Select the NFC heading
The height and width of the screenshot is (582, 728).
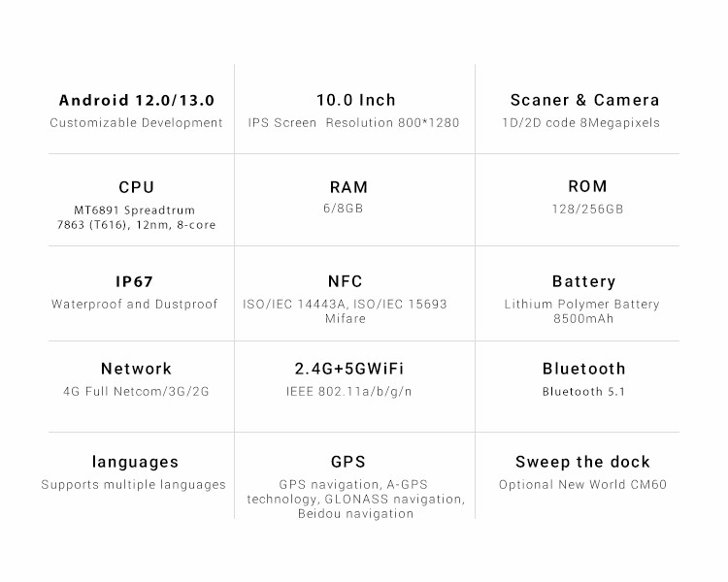[346, 281]
